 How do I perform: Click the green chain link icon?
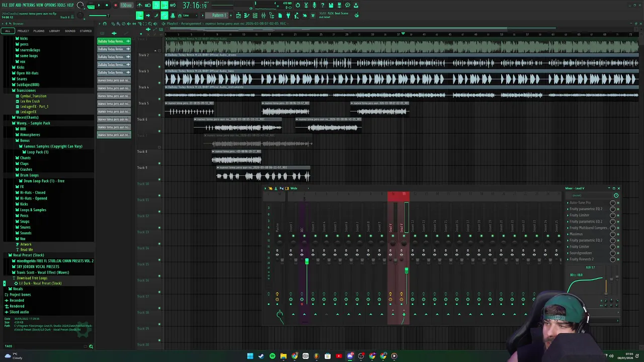(164, 16)
